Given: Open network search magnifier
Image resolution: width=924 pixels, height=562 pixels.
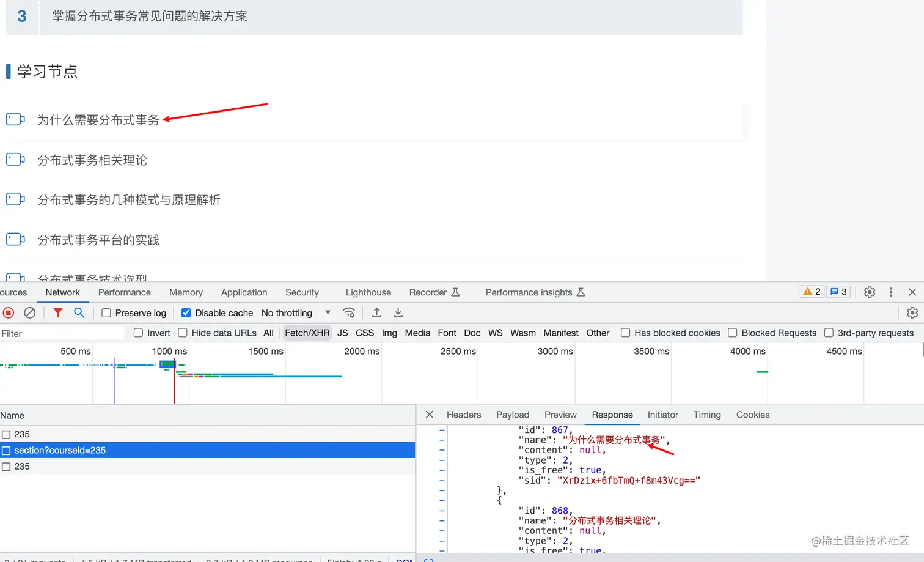Looking at the screenshot, I should 79,312.
